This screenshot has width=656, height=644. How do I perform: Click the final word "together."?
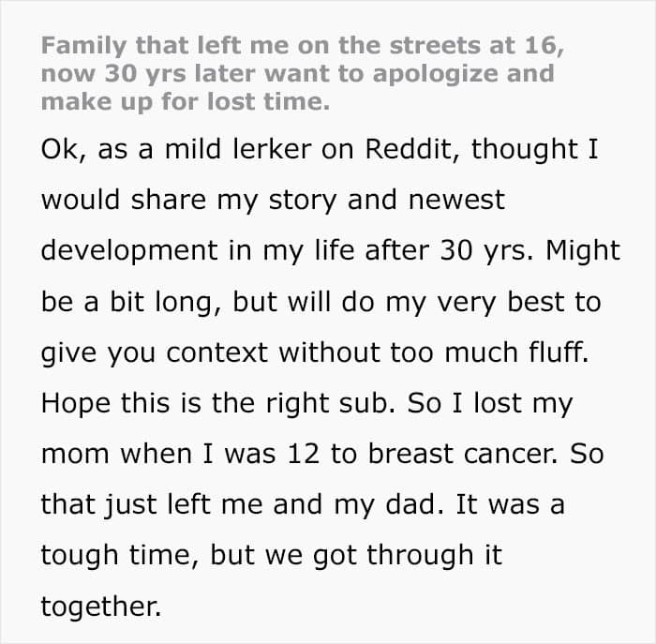(x=101, y=607)
